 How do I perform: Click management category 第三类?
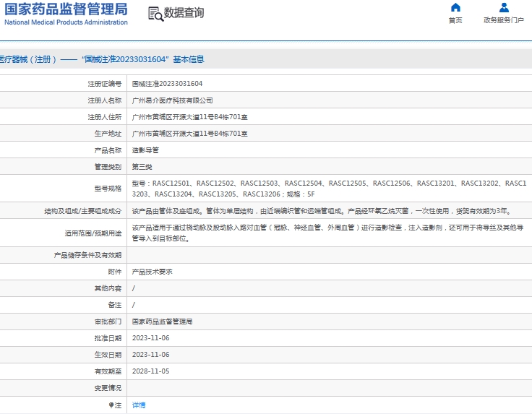click(x=142, y=167)
